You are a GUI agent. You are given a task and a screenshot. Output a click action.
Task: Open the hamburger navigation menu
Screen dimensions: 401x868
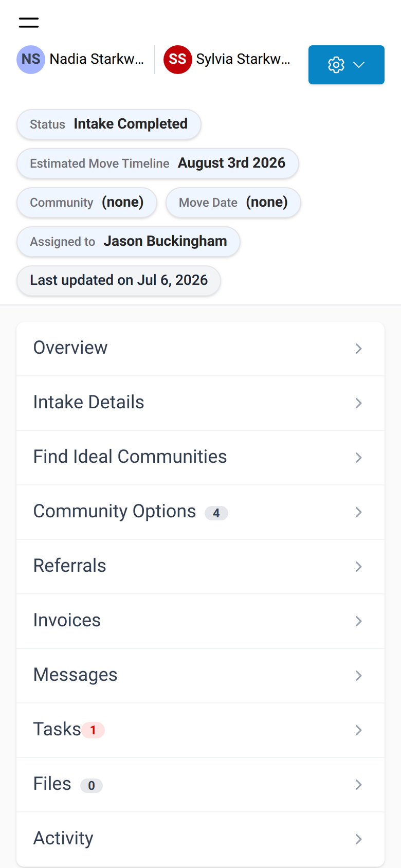(29, 22)
